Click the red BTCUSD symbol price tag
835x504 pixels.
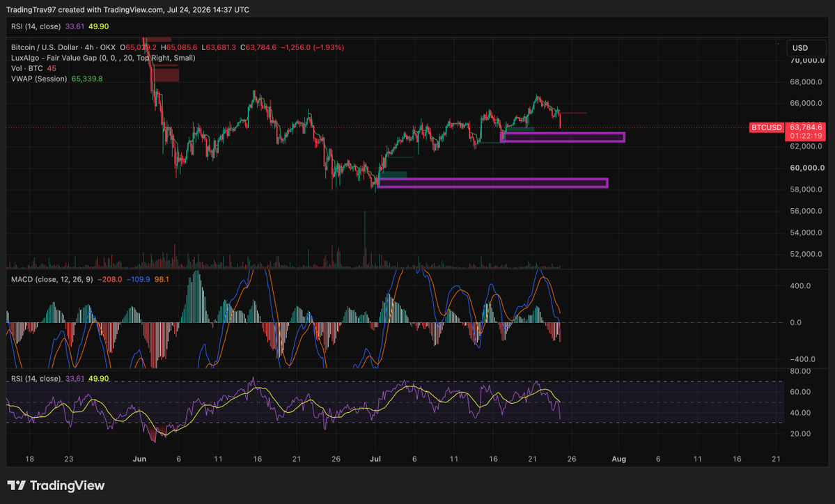[x=766, y=127]
